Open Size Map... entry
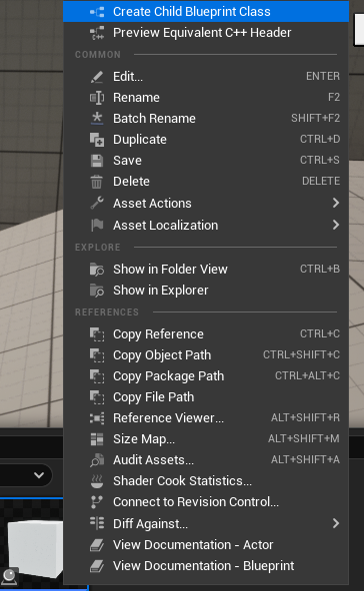Image resolution: width=364 pixels, height=591 pixels. pos(206,439)
